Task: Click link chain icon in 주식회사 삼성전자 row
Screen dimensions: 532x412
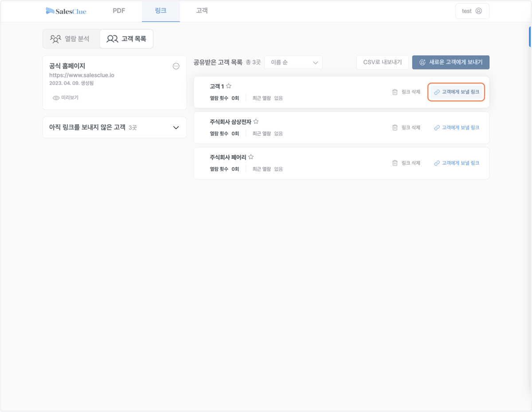Action: coord(437,128)
